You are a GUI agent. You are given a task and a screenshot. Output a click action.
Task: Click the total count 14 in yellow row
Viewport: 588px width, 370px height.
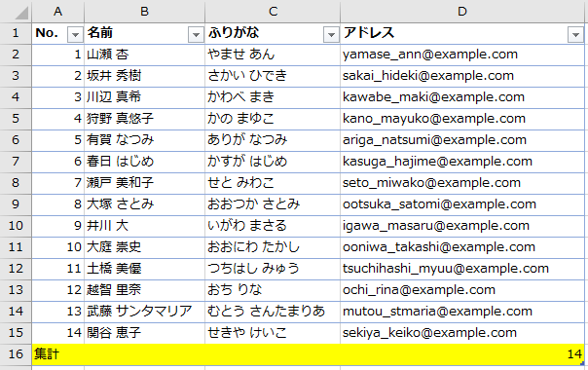tap(574, 354)
